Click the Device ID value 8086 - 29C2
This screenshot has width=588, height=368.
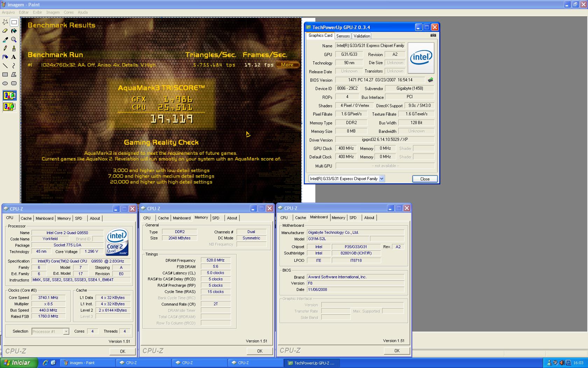tap(347, 88)
